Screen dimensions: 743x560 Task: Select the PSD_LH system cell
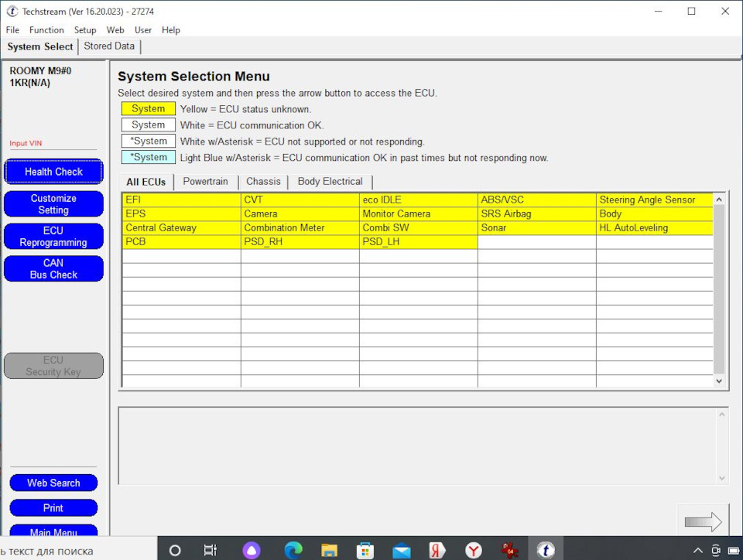coord(419,242)
